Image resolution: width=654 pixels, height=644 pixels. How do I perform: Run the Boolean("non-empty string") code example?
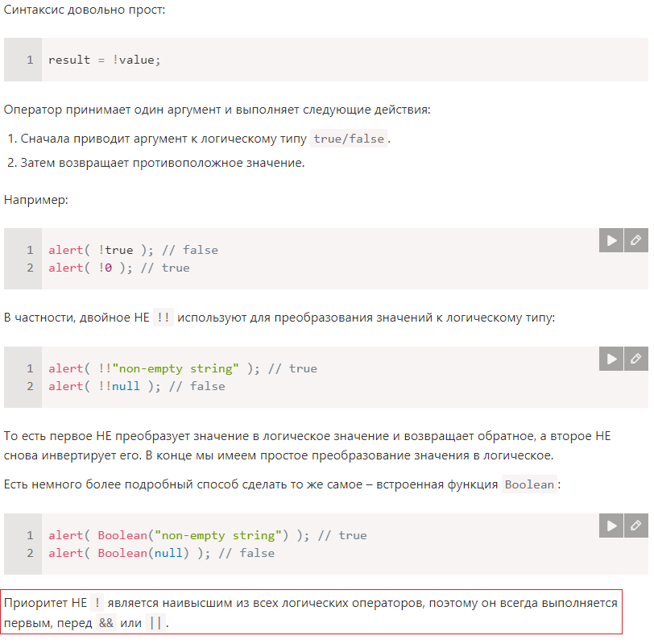(611, 526)
